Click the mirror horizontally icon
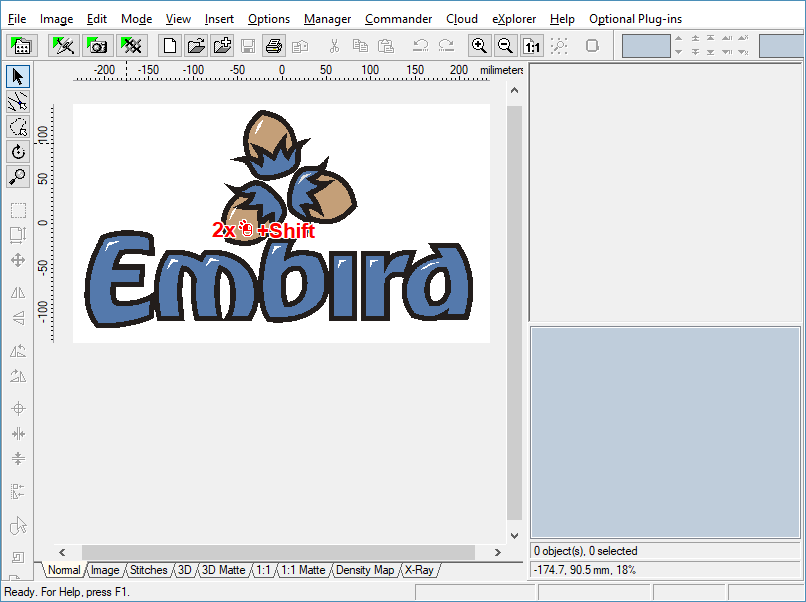Image resolution: width=806 pixels, height=602 pixels. coord(18,293)
